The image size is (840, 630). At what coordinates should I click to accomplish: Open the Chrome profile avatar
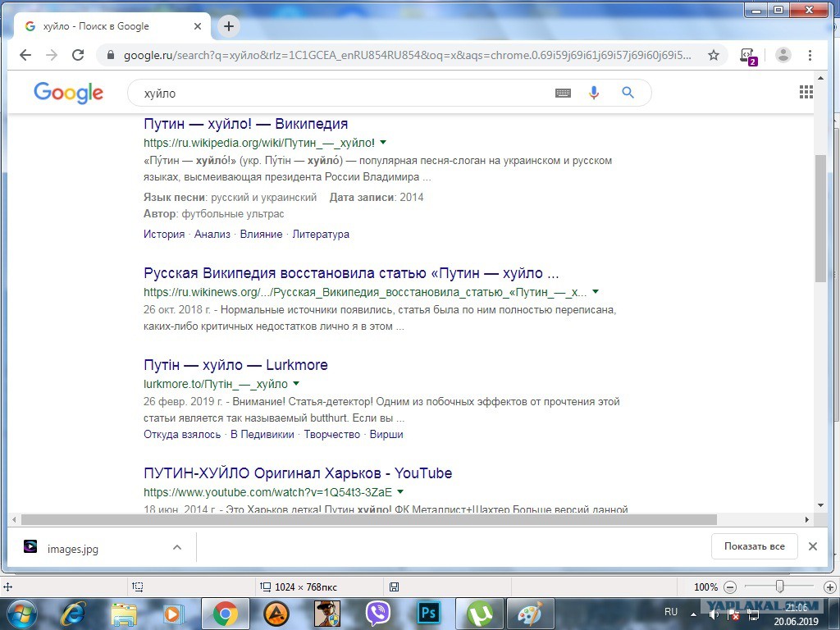tap(783, 55)
